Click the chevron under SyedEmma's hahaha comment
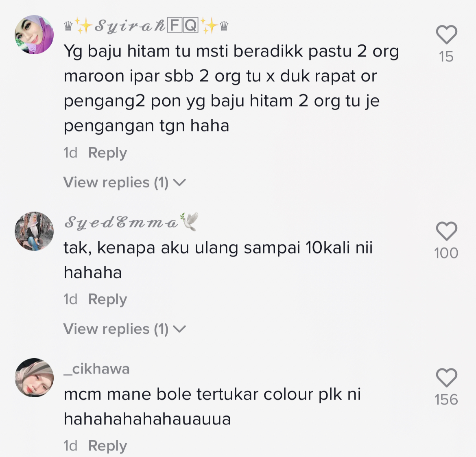The image size is (476, 457). pos(179,330)
